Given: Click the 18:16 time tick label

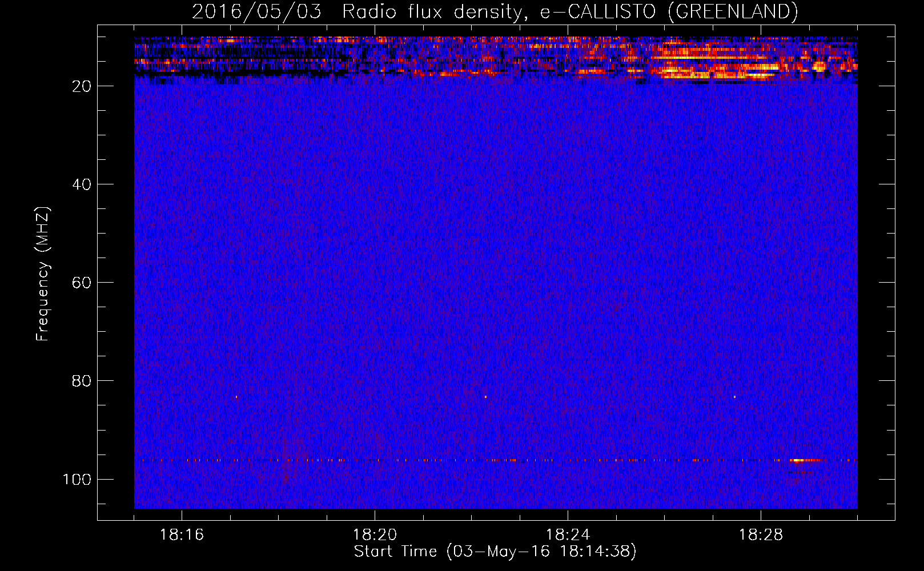Looking at the screenshot, I should coord(182,535).
